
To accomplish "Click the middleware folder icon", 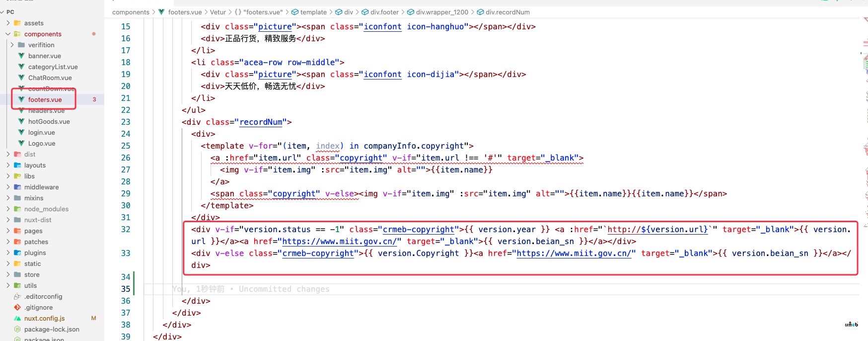I will pos(17,187).
